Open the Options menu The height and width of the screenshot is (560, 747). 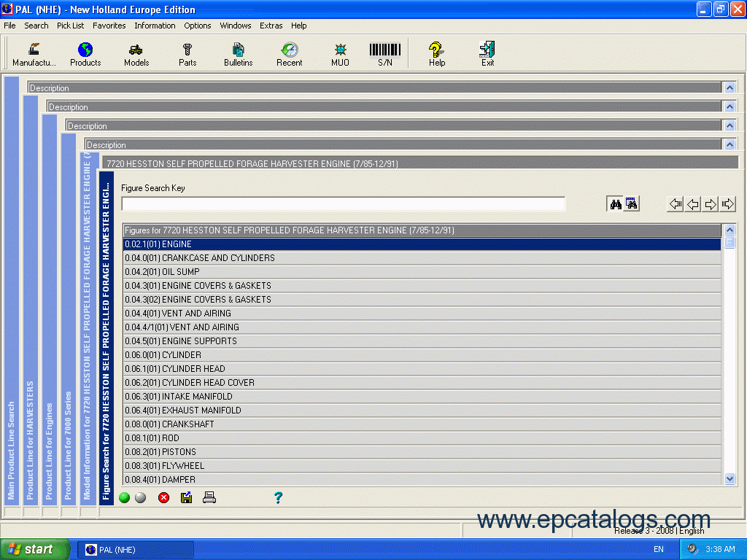(x=197, y=26)
